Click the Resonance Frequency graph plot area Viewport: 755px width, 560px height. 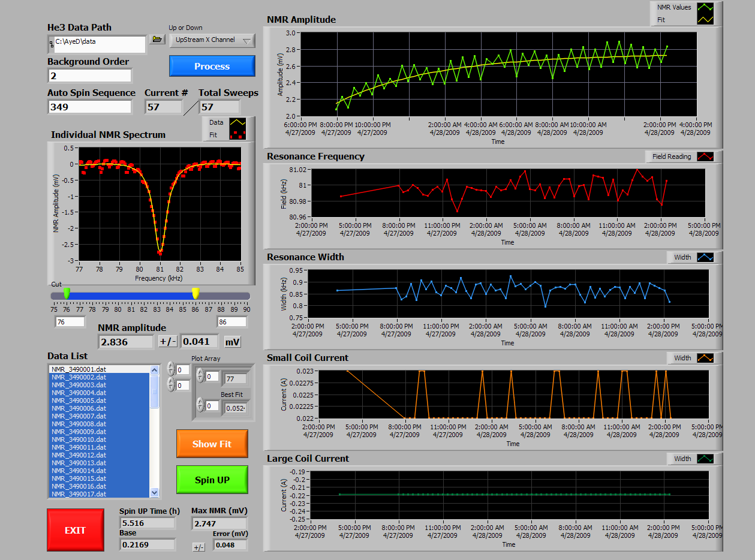tap(509, 193)
